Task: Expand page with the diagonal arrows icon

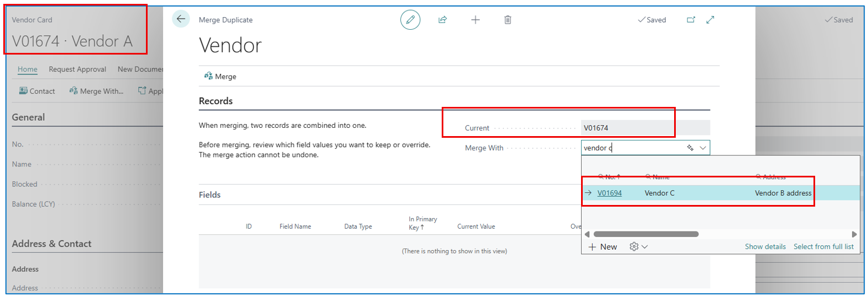Action: pos(710,20)
